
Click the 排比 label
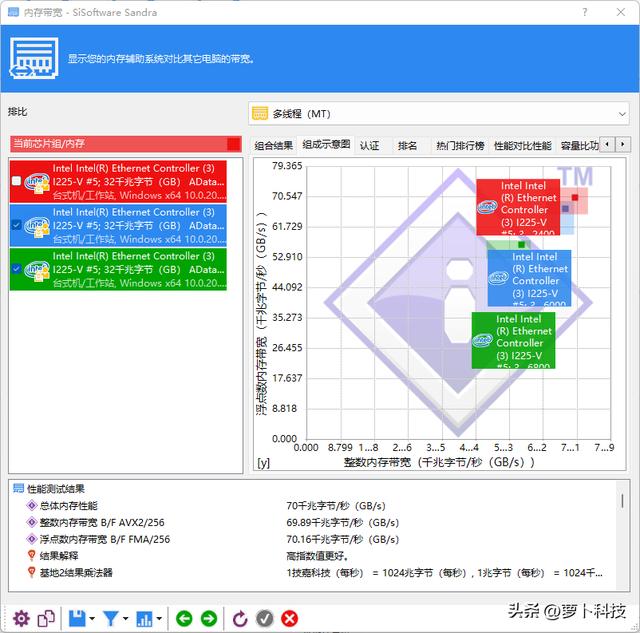point(18,111)
